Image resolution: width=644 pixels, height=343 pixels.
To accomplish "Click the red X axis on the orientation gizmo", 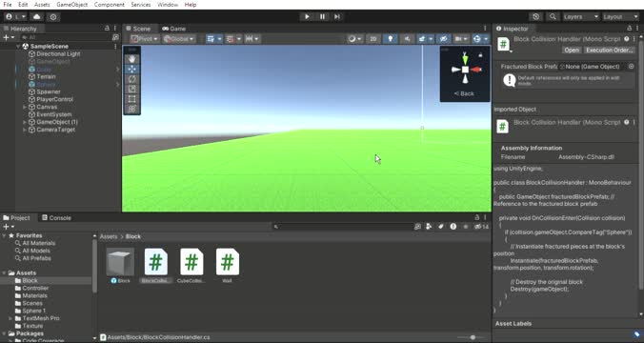I will click(x=476, y=70).
